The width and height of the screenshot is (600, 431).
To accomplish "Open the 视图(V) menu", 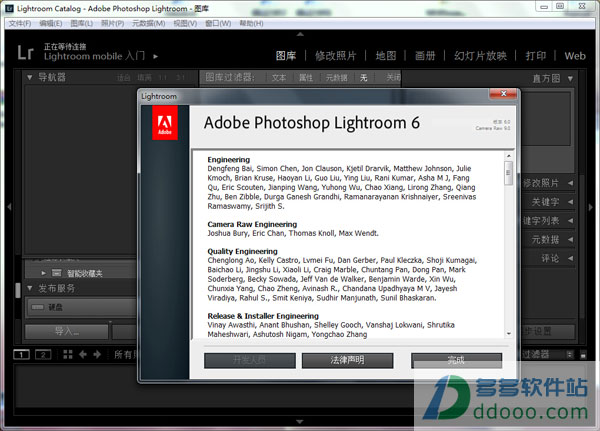I will tap(185, 24).
